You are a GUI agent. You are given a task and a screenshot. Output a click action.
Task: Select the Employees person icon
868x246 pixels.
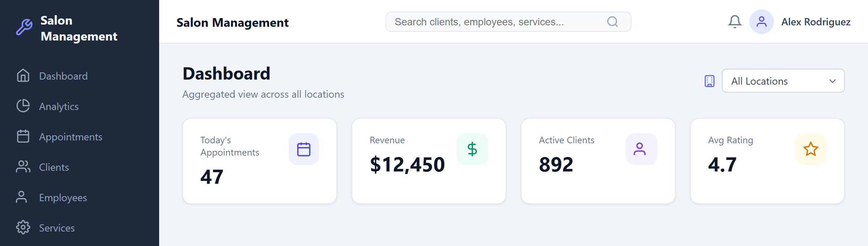point(23,197)
